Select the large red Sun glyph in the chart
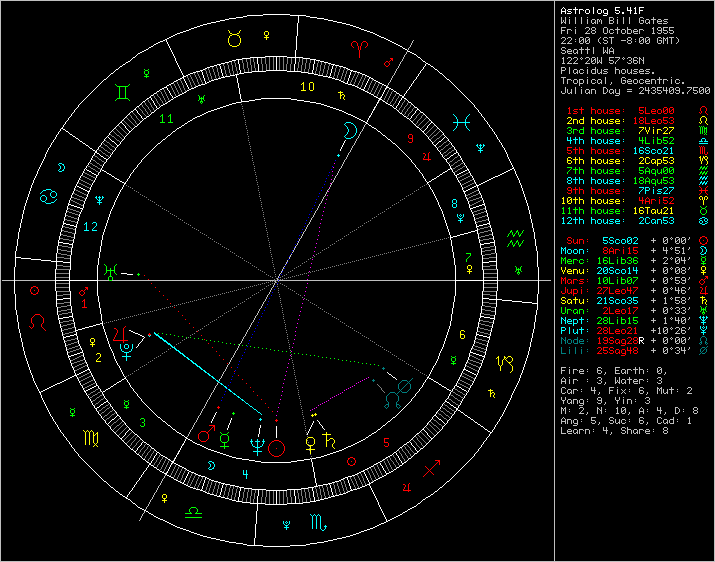The height and width of the screenshot is (562, 715). [277, 448]
